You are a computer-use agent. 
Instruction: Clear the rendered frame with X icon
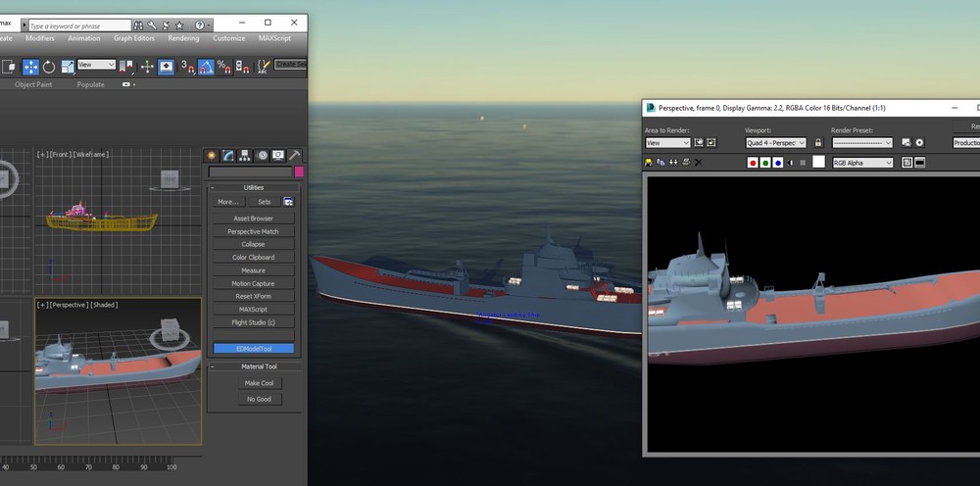tap(698, 163)
